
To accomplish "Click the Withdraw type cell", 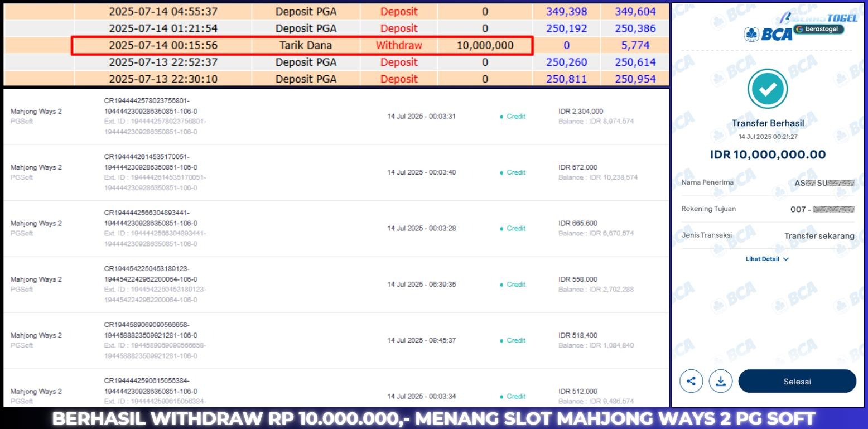I will pyautogui.click(x=399, y=45).
